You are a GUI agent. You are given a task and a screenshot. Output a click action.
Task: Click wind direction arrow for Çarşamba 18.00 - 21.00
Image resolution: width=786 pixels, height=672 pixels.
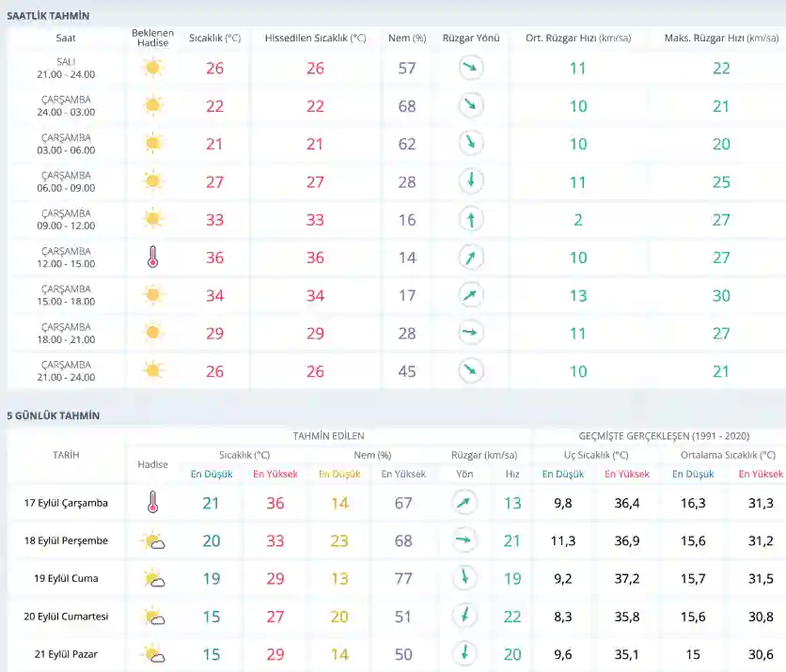[x=471, y=333]
